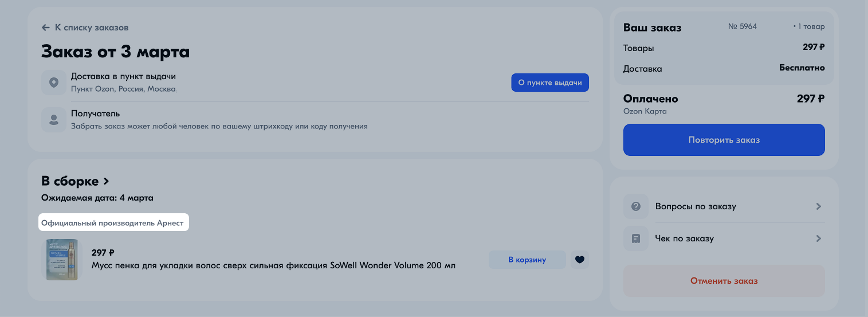Click the back arrow to orders list
Image resolution: width=868 pixels, height=317 pixels.
46,28
